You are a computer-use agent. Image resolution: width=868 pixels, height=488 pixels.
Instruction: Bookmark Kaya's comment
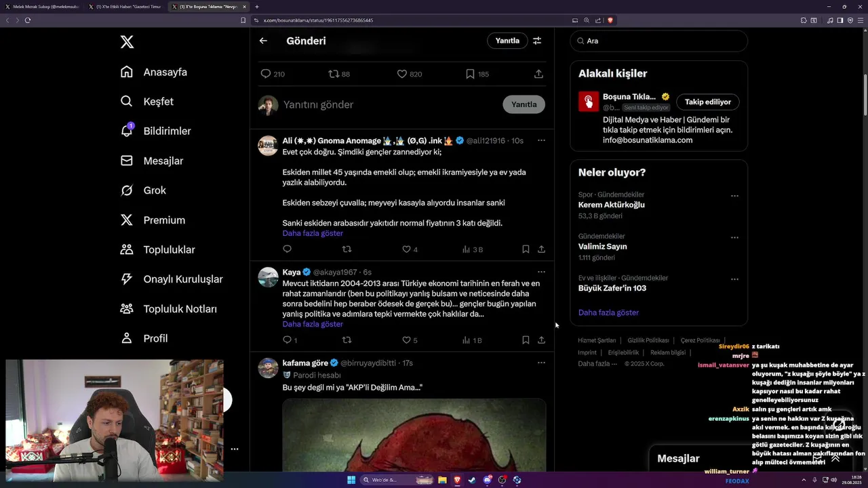pyautogui.click(x=526, y=340)
